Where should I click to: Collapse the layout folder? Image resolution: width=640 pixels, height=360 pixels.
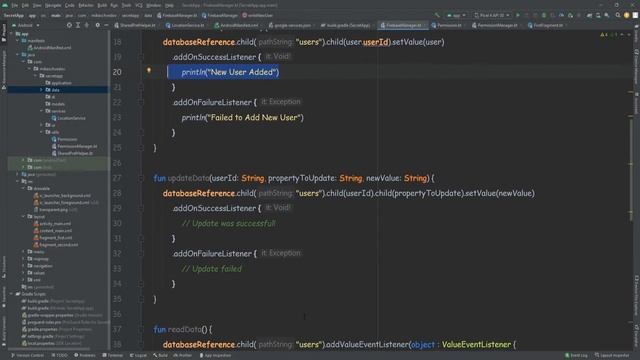(x=24, y=216)
